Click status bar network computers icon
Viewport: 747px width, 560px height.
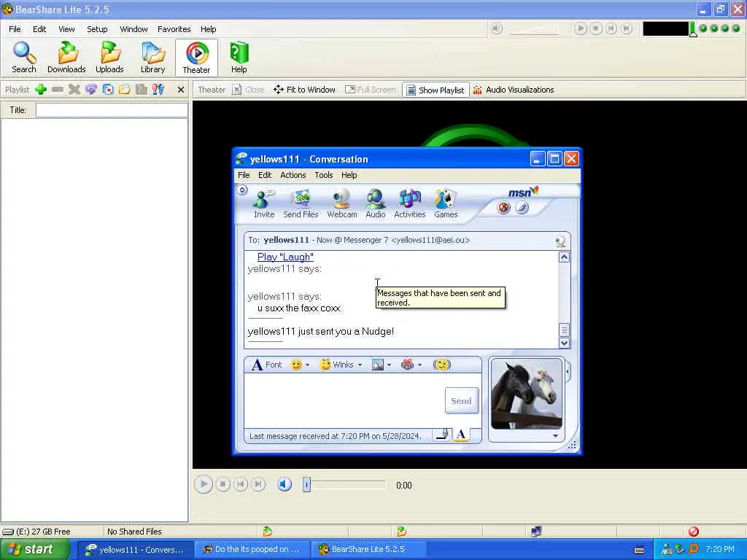[536, 531]
